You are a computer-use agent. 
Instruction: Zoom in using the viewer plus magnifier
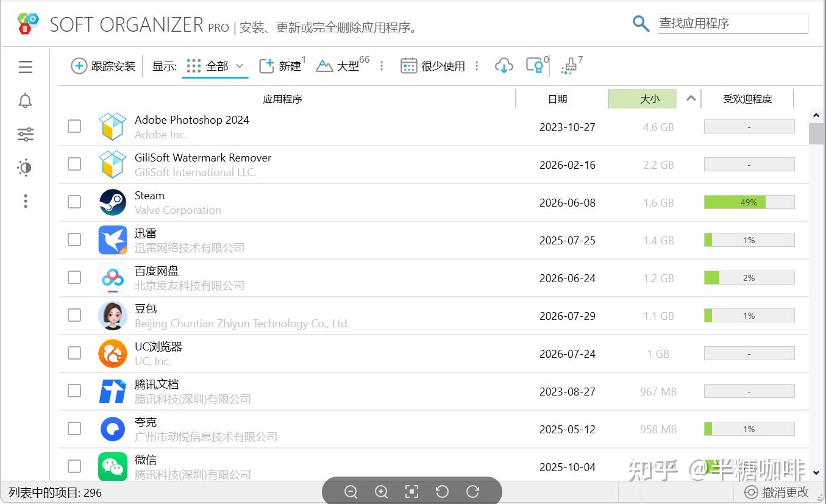[x=381, y=492]
